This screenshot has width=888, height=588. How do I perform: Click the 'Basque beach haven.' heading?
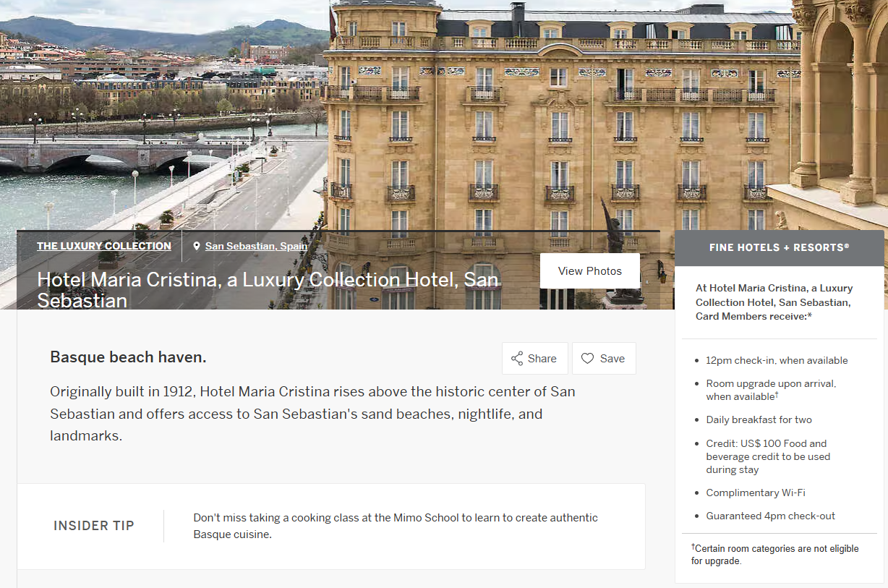point(128,357)
